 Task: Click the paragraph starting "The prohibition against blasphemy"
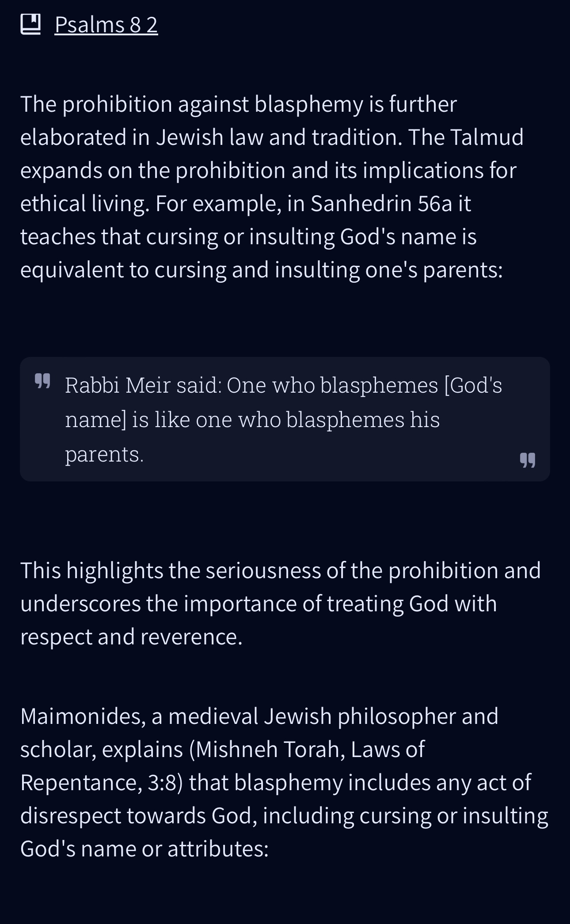[x=272, y=186]
